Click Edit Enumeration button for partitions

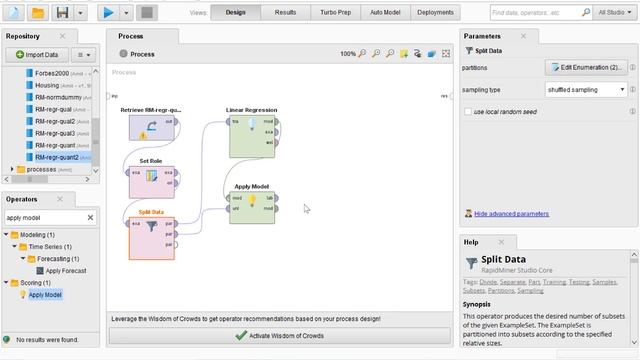click(x=586, y=67)
